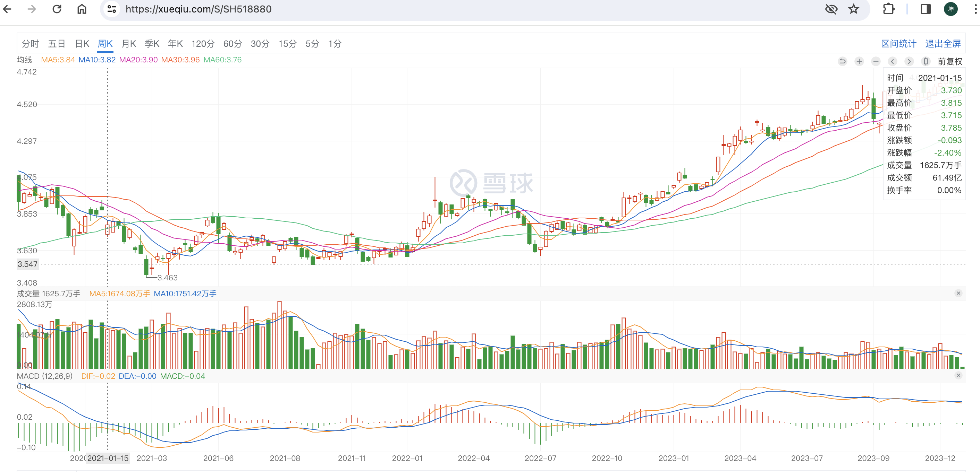
Task: Bookmark this page with the star icon
Action: [x=854, y=9]
